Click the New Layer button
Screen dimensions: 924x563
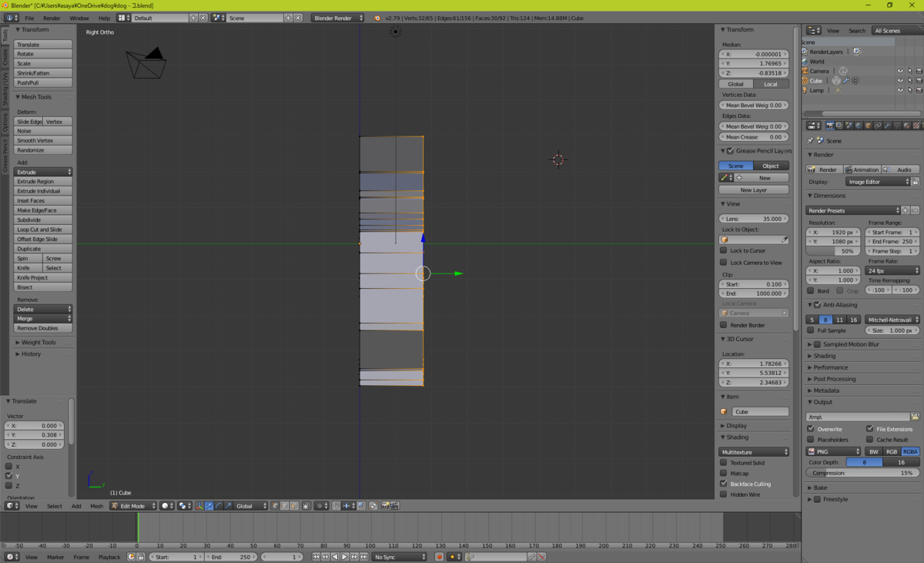pos(754,189)
